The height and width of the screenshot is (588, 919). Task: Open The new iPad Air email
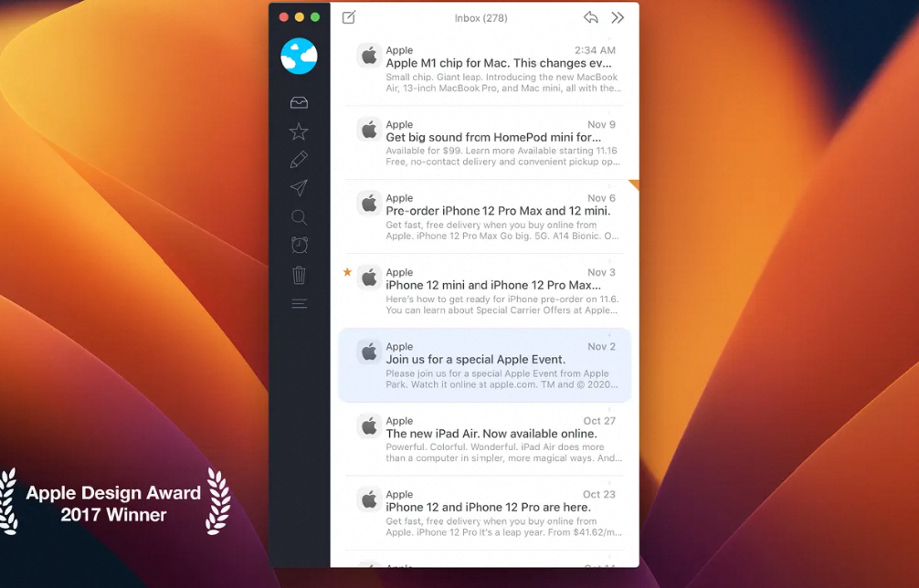(x=485, y=439)
